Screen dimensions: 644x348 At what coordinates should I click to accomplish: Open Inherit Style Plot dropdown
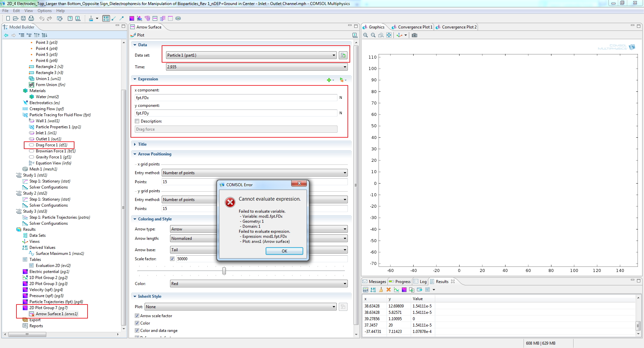(x=240, y=307)
